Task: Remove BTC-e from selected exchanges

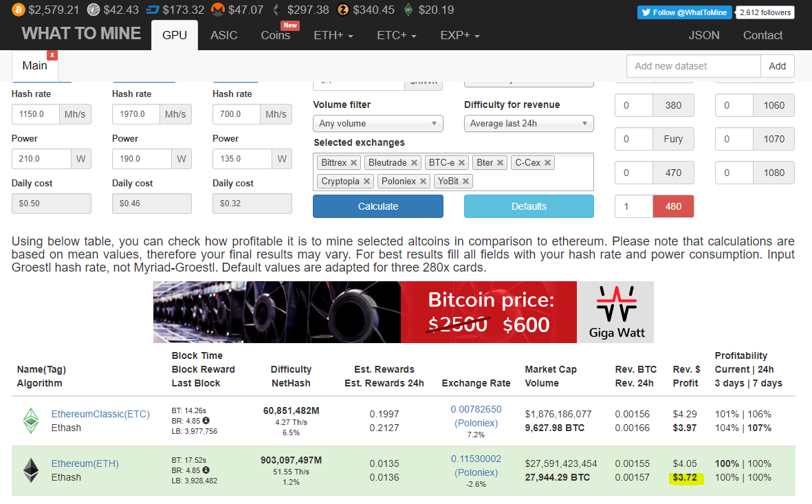Action: coord(461,163)
